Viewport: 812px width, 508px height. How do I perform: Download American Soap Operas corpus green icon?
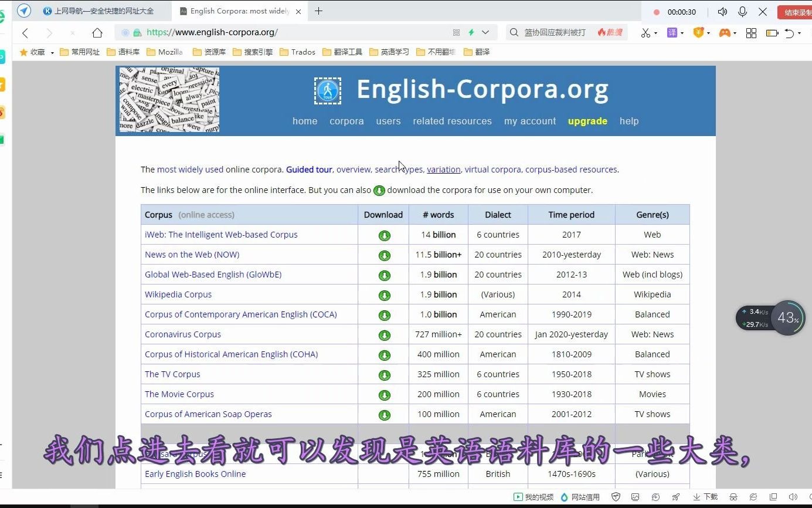[x=385, y=415]
